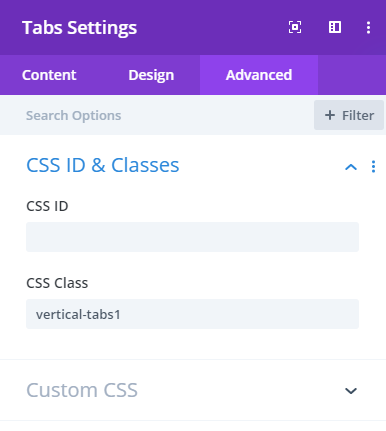386x431 pixels.
Task: Switch to the Design tab
Action: point(151,75)
